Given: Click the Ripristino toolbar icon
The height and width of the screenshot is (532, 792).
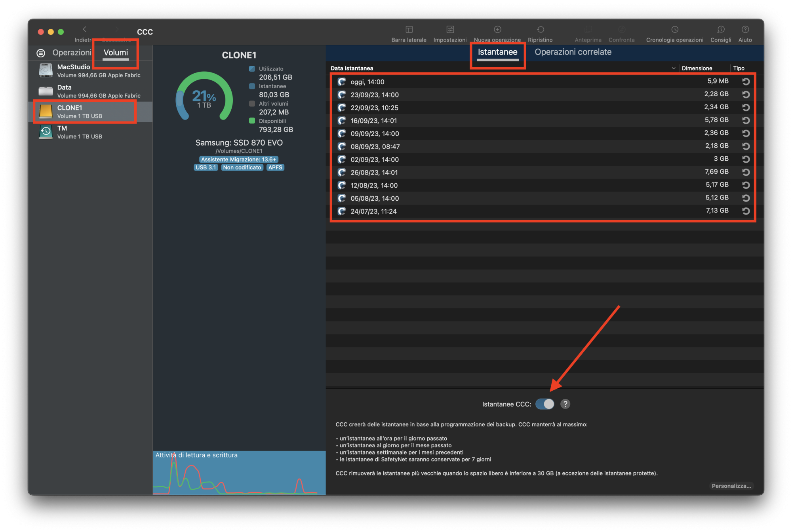Looking at the screenshot, I should point(540,30).
